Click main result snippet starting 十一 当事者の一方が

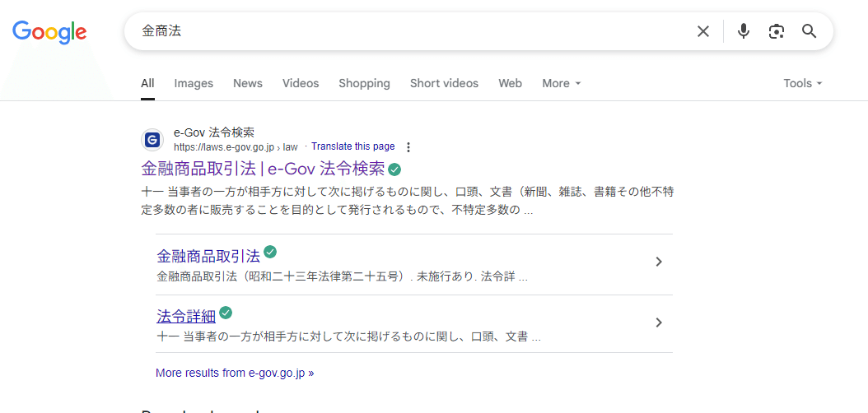(x=408, y=202)
